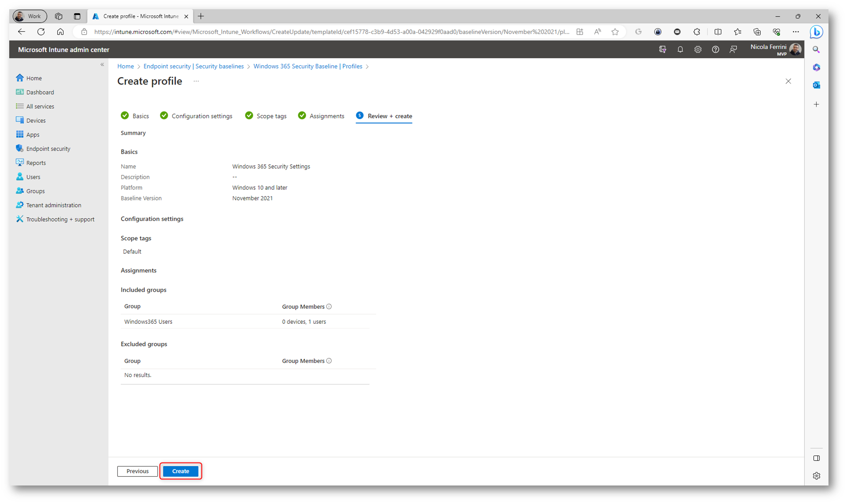Open the browser extensions puzzle icon
Viewport: 847px width, 504px height.
click(x=697, y=32)
